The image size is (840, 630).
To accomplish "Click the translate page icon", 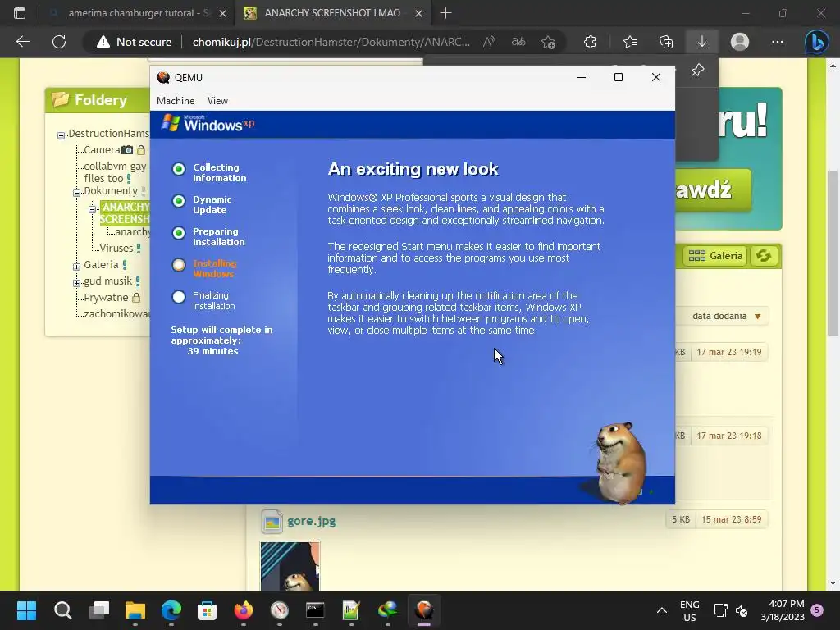I will click(x=518, y=42).
